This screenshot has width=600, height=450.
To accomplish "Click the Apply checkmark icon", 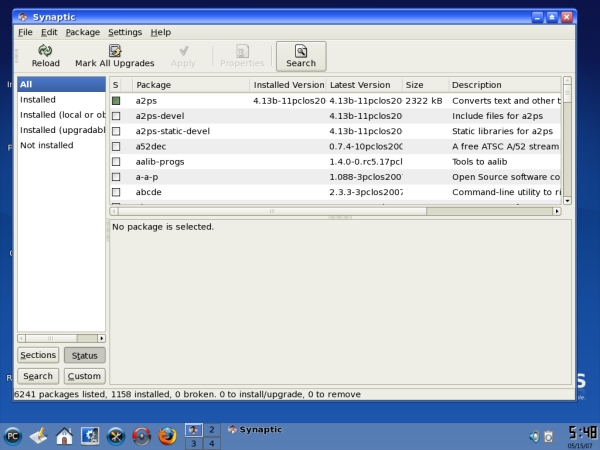I will tap(184, 51).
